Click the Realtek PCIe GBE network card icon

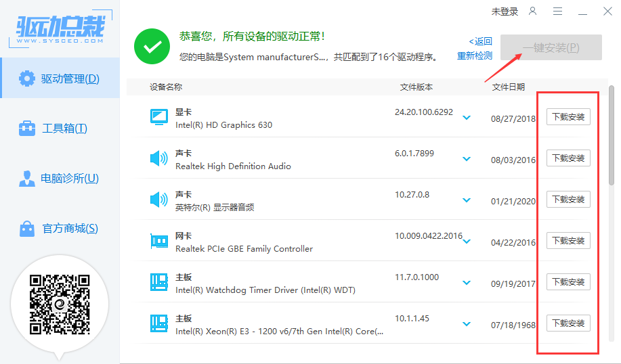pyautogui.click(x=158, y=241)
